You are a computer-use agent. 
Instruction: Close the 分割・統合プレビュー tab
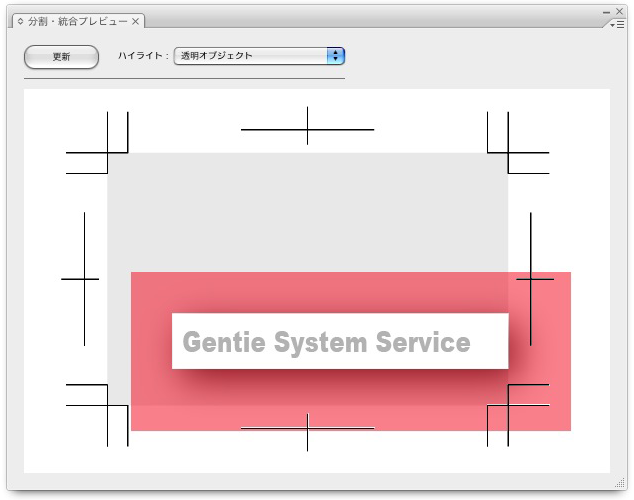tap(135, 21)
